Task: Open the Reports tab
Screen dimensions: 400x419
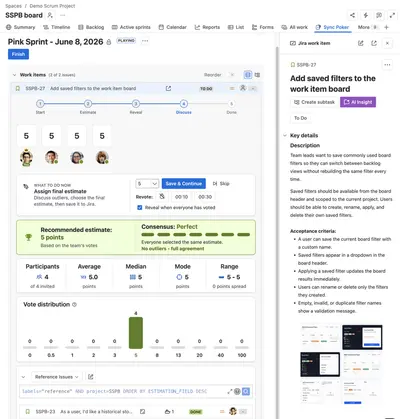Action: [x=207, y=27]
